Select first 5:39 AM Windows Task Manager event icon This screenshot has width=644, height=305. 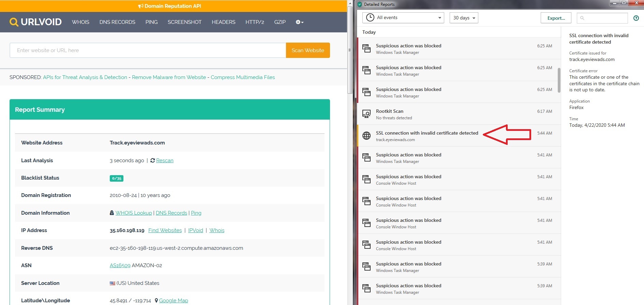pos(366,266)
